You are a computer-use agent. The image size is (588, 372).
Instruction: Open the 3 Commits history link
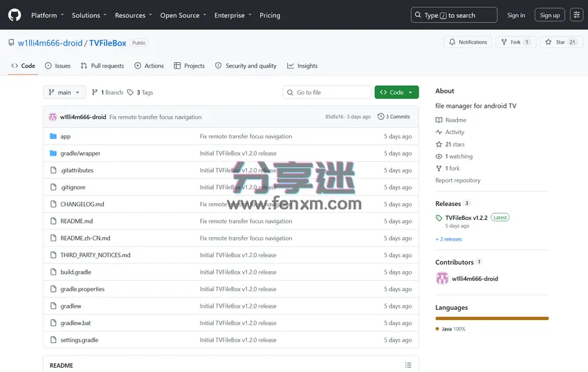394,117
